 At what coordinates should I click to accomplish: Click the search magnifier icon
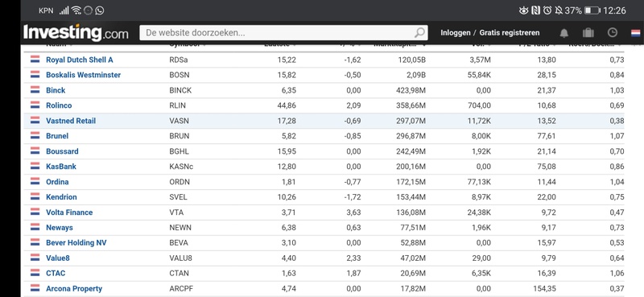[x=419, y=33]
